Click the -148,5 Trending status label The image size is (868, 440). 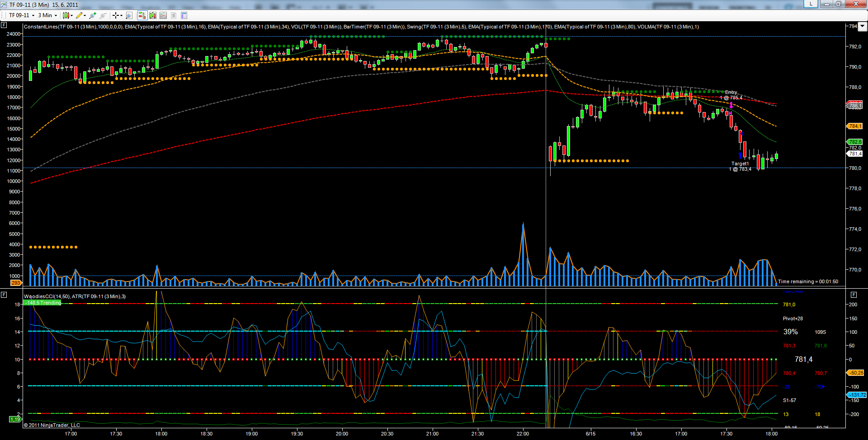(42, 303)
